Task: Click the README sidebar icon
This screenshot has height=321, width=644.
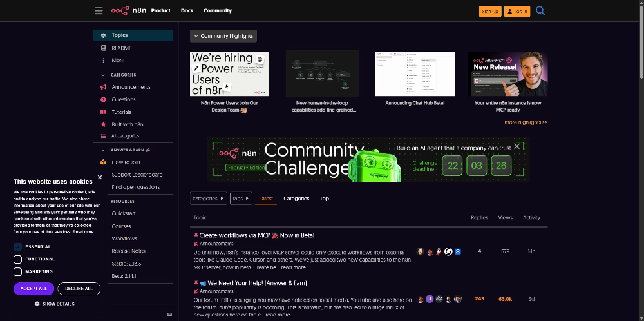Action: [x=104, y=48]
